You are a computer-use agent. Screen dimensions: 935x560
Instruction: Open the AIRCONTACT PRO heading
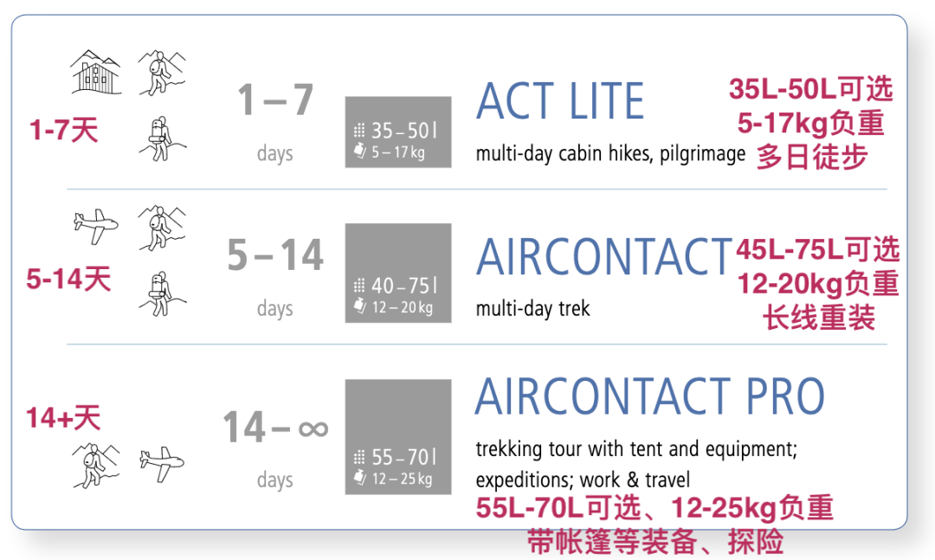coord(649,397)
